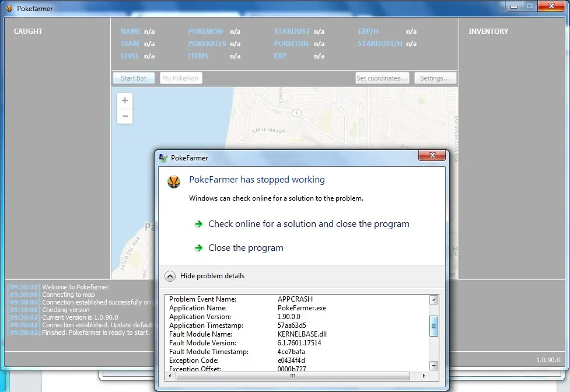Minimize the Pokefarmer main window
This screenshot has width=570, height=392.
pyautogui.click(x=513, y=6)
